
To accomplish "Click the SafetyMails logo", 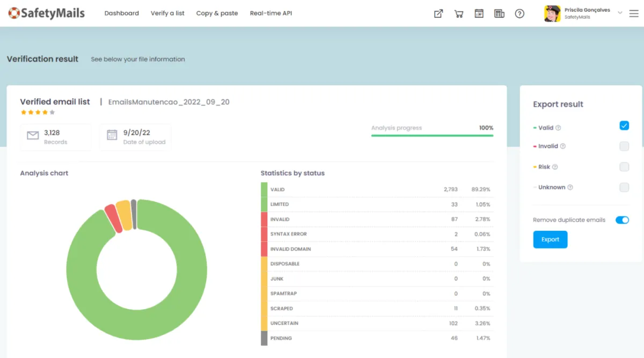I will click(x=47, y=13).
